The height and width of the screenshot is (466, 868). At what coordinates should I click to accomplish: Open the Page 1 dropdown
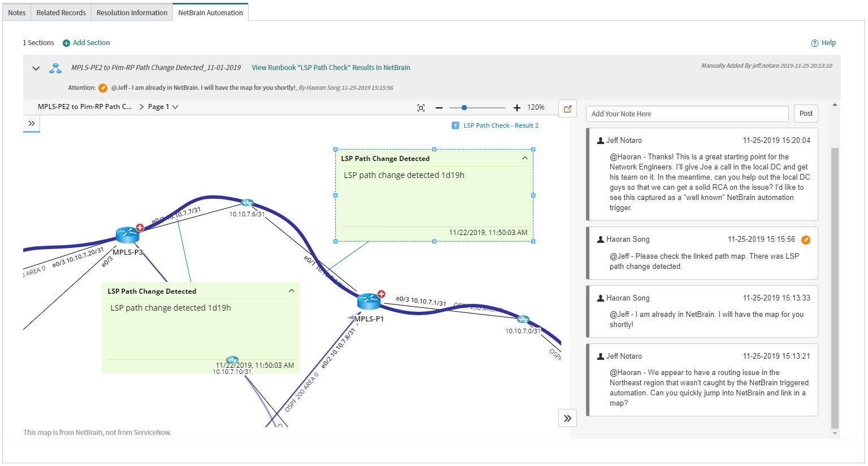[163, 107]
